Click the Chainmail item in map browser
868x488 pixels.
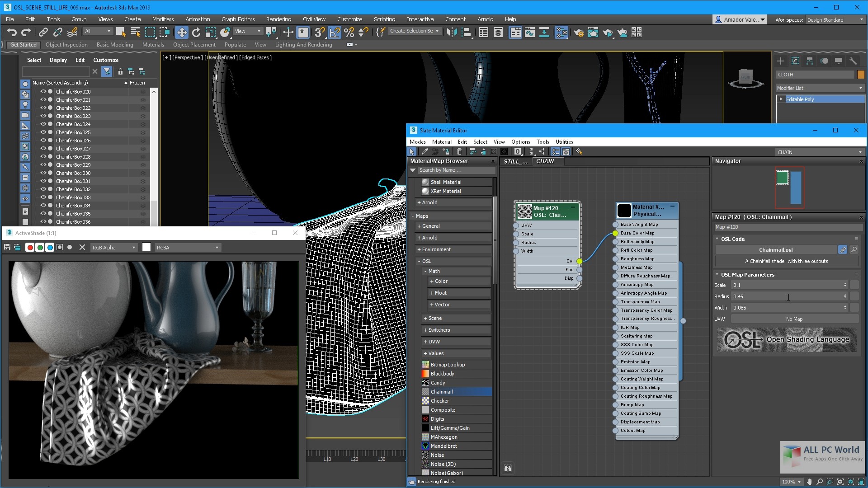click(442, 391)
